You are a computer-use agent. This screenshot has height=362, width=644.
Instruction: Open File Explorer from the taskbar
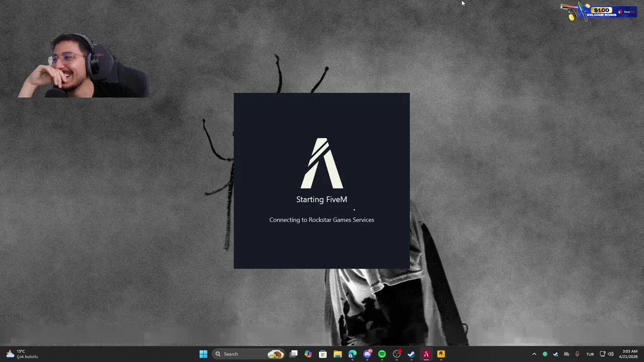338,354
